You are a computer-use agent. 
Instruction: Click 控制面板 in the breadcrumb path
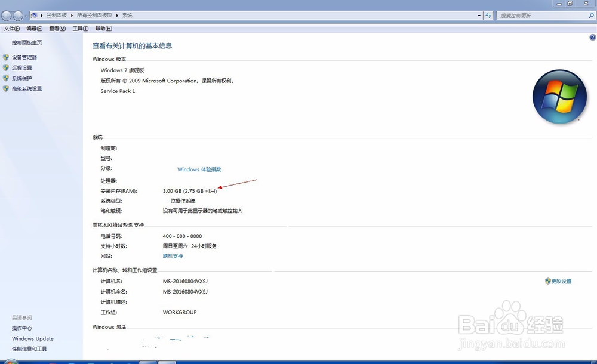[57, 16]
